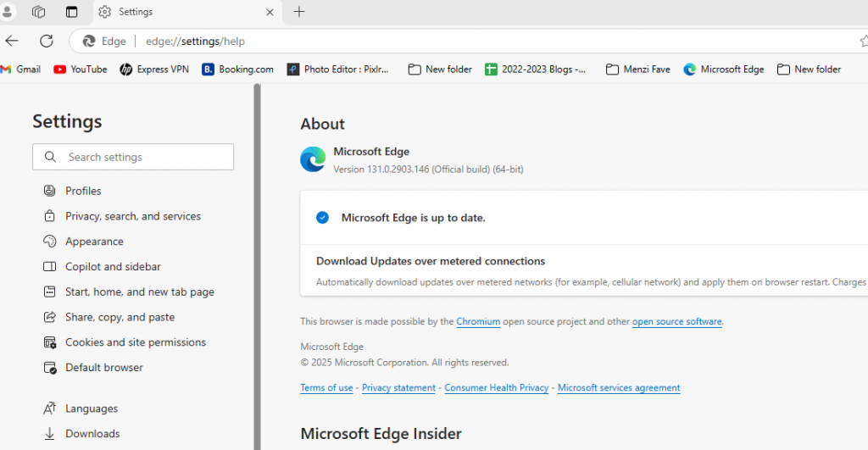Image resolution: width=868 pixels, height=450 pixels.
Task: Open Cookies and site permissions
Action: pyautogui.click(x=135, y=342)
